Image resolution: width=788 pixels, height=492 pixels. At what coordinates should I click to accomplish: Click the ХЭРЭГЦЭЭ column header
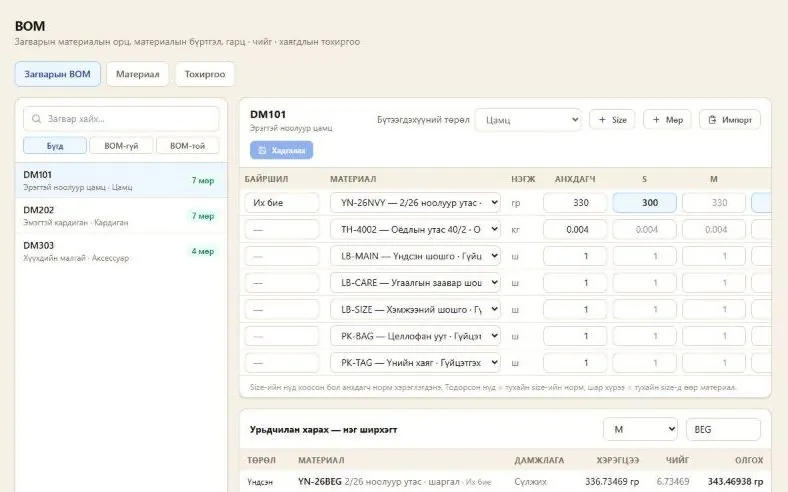coord(618,460)
